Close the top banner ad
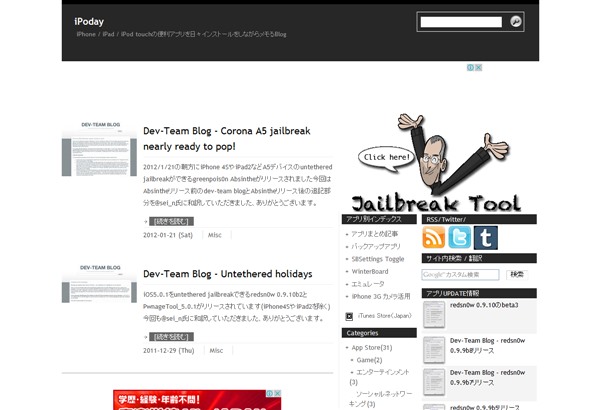Image resolution: width=600 pixels, height=410 pixels. coord(478,67)
